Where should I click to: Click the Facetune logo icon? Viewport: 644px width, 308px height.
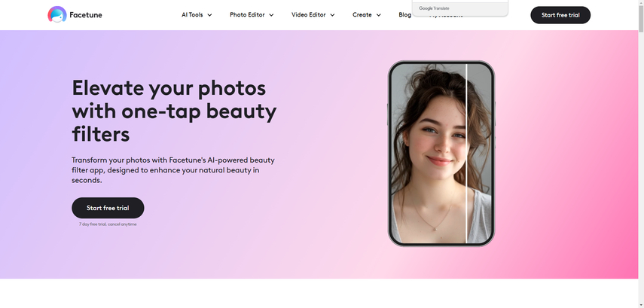point(56,14)
